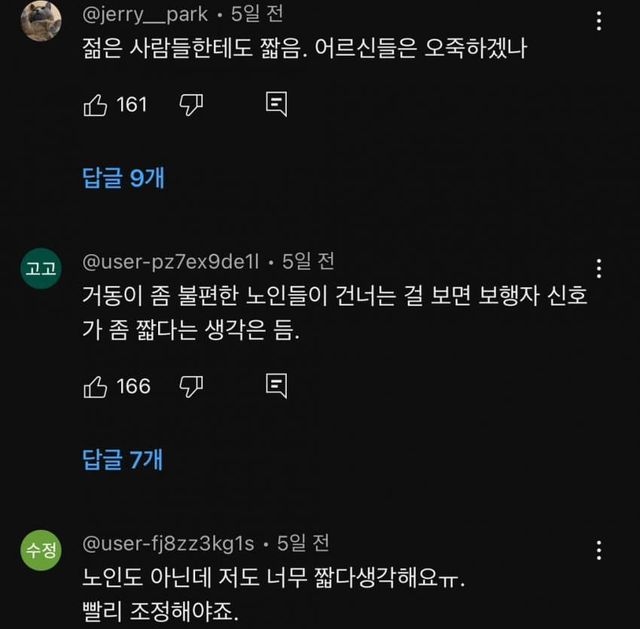Viewport: 640px width, 629px height.
Task: Expand the 답글 9개 replies
Action: coord(122,178)
